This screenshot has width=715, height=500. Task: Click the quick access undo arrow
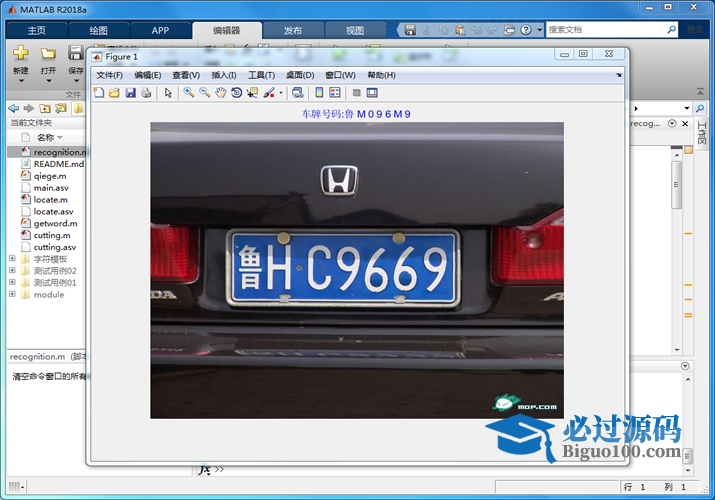(x=477, y=30)
